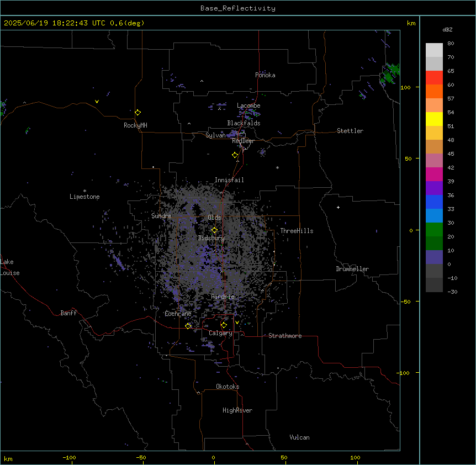Image resolution: width=476 pixels, height=465 pixels.
Task: Click the dBZ legend heading
Action: [x=447, y=29]
